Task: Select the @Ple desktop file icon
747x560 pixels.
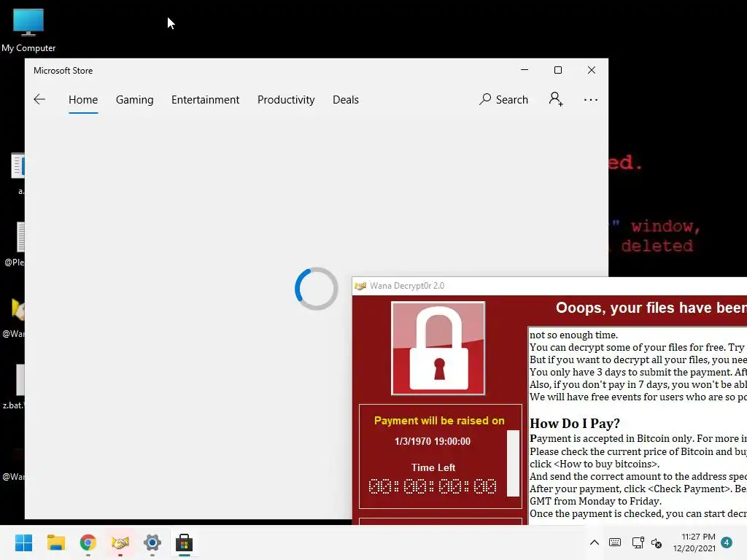Action: tap(15, 244)
